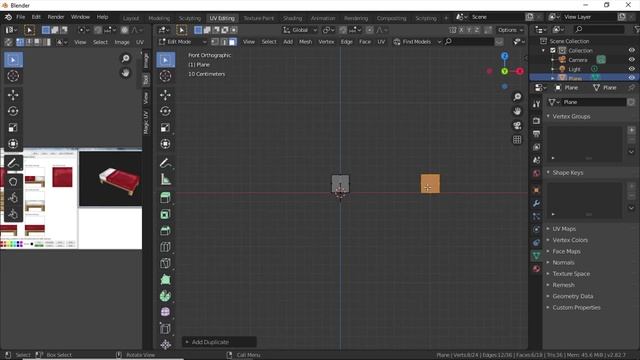This screenshot has height=360, width=640.
Task: Select the Rotate tool in 3D viewport
Action: (165, 111)
